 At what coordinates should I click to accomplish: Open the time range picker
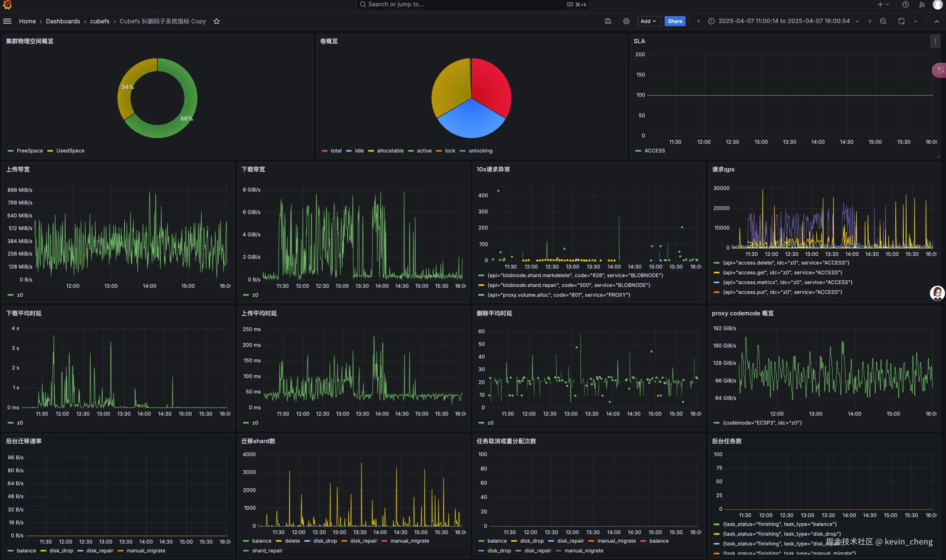783,21
